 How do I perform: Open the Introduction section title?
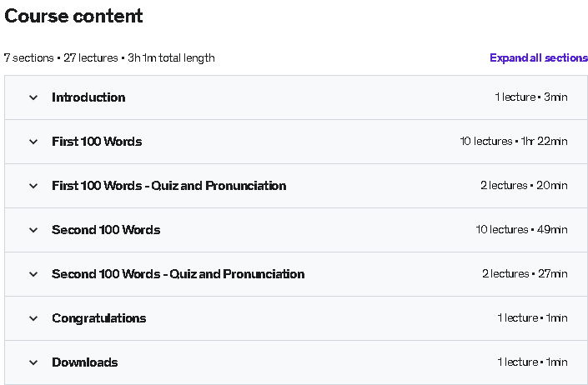pos(88,97)
